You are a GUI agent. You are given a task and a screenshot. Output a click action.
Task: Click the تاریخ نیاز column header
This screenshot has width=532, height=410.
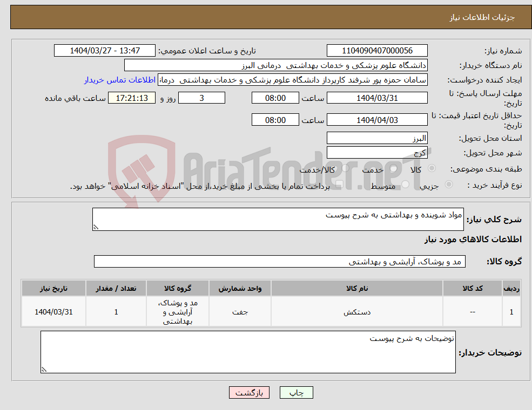point(53,289)
